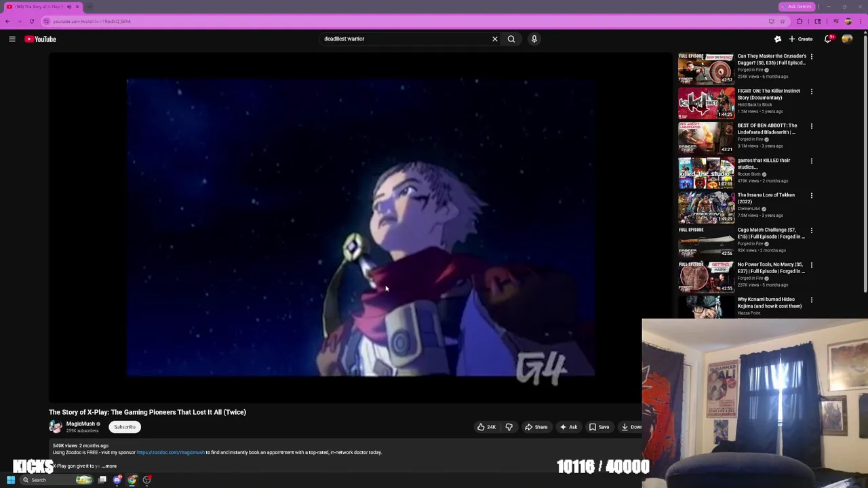This screenshot has width=868, height=488.
Task: Click the video player area
Action: [x=360, y=227]
